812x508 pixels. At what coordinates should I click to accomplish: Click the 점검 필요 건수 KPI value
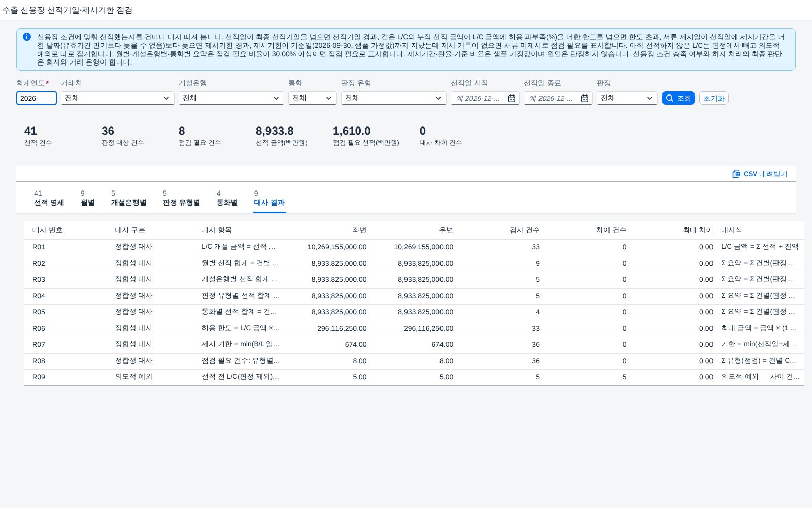[x=182, y=131]
